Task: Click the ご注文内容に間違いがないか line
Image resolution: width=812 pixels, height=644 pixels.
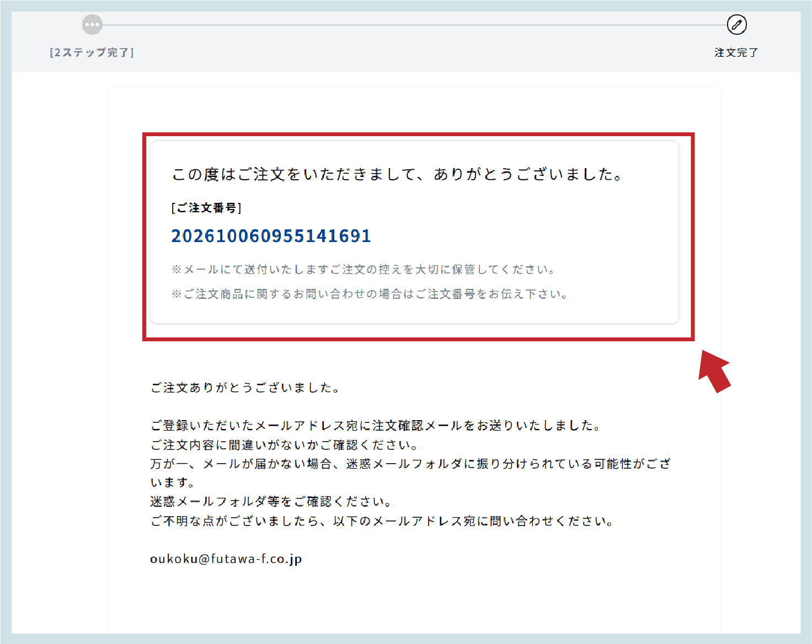Action: [x=284, y=445]
